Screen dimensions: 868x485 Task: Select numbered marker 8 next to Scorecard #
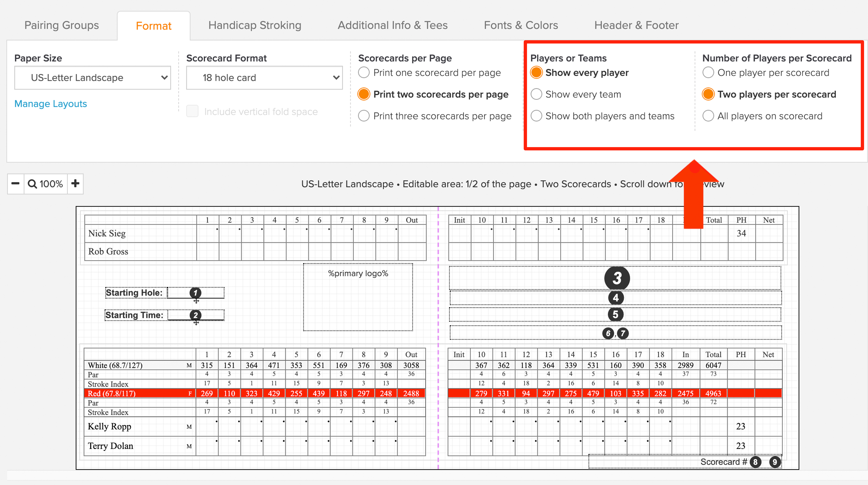click(x=755, y=462)
